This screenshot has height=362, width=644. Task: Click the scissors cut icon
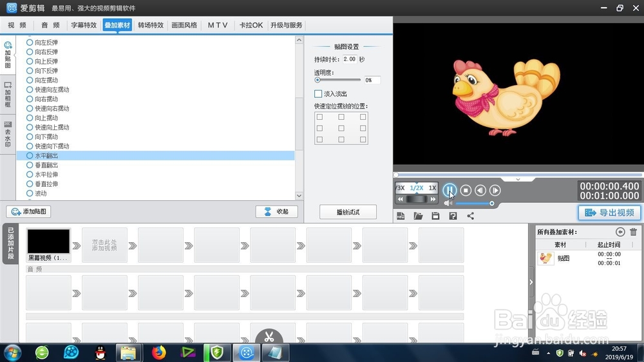click(x=269, y=337)
